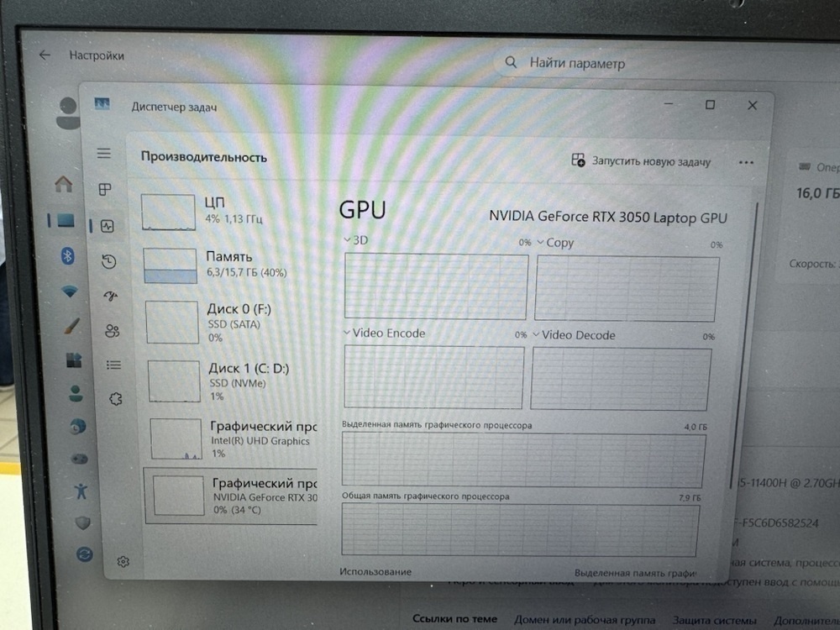The width and height of the screenshot is (840, 630).
Task: Click NVIDIA GeForce RTX 3050 Laptop GPU title
Action: tap(608, 217)
